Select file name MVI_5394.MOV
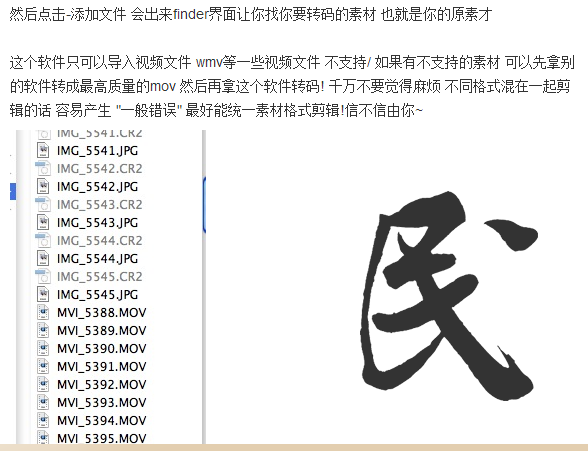 click(x=102, y=421)
